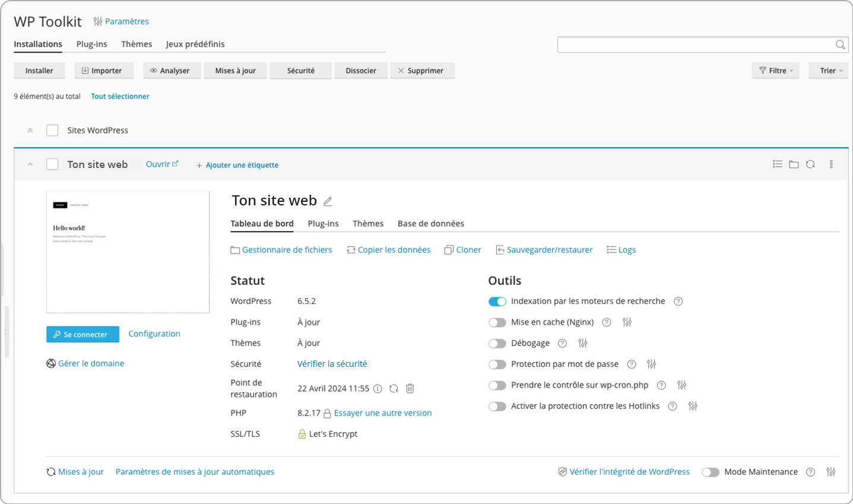Open the site's Plug-ins tab
The image size is (853, 504).
tap(323, 224)
